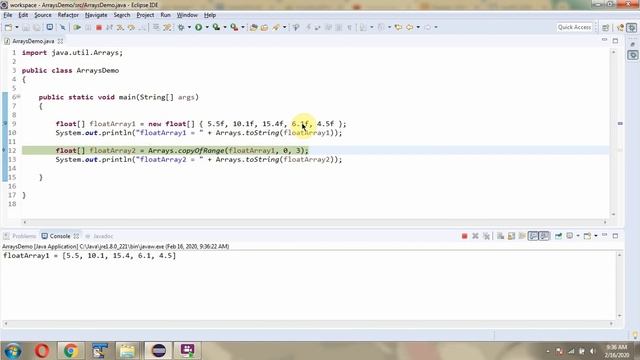Open the New dropdown arrow in toolbar
The width and height of the screenshot is (640, 360).
(17, 27)
